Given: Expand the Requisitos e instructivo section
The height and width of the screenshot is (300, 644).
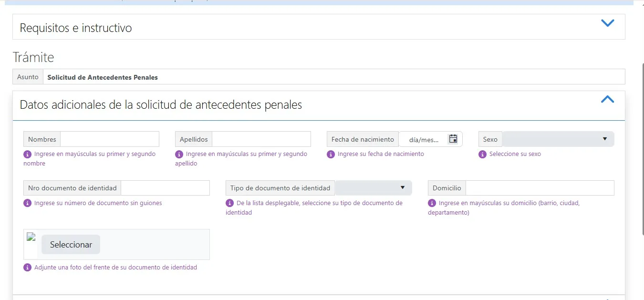Looking at the screenshot, I should [607, 23].
